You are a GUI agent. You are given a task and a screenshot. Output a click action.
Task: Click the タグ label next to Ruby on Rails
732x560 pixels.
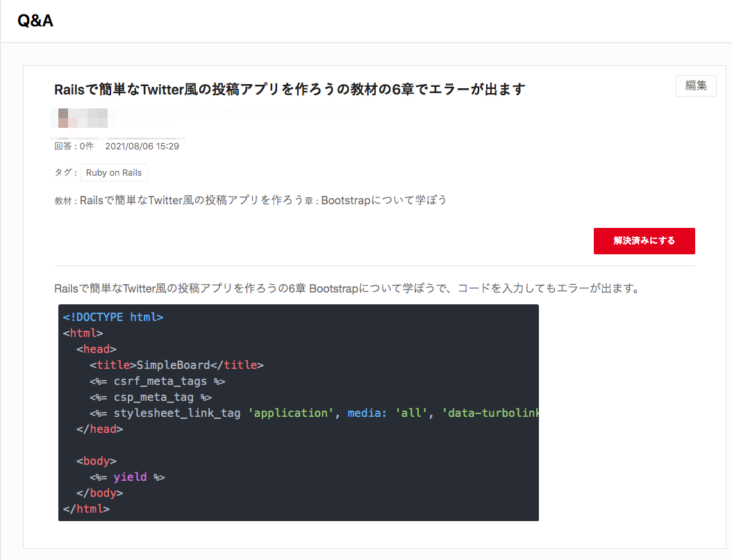click(63, 172)
